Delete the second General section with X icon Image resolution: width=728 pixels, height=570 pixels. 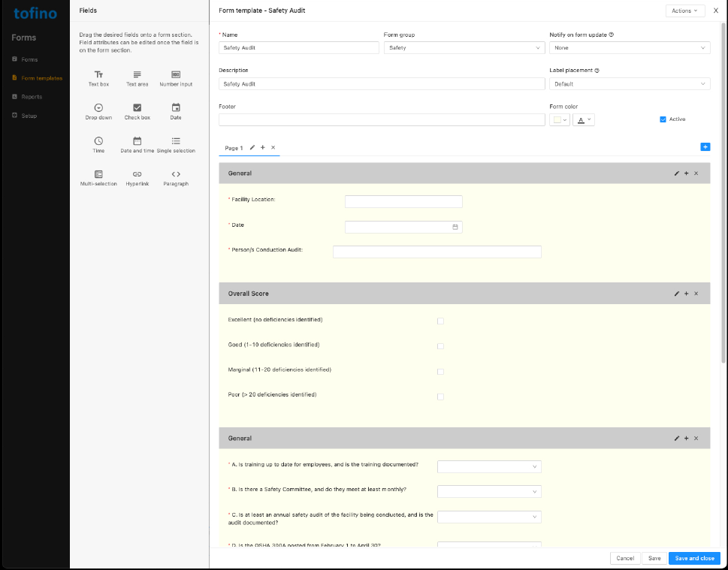click(x=696, y=439)
